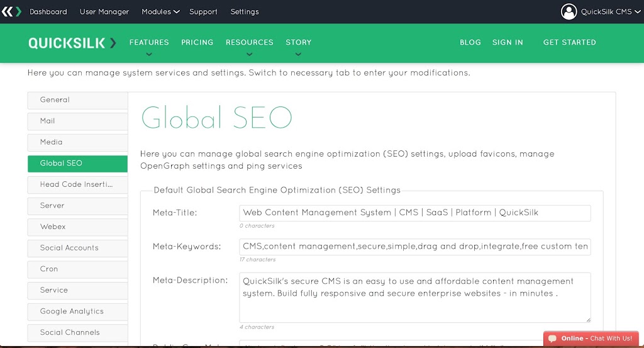Open the BLOG link

click(x=470, y=42)
